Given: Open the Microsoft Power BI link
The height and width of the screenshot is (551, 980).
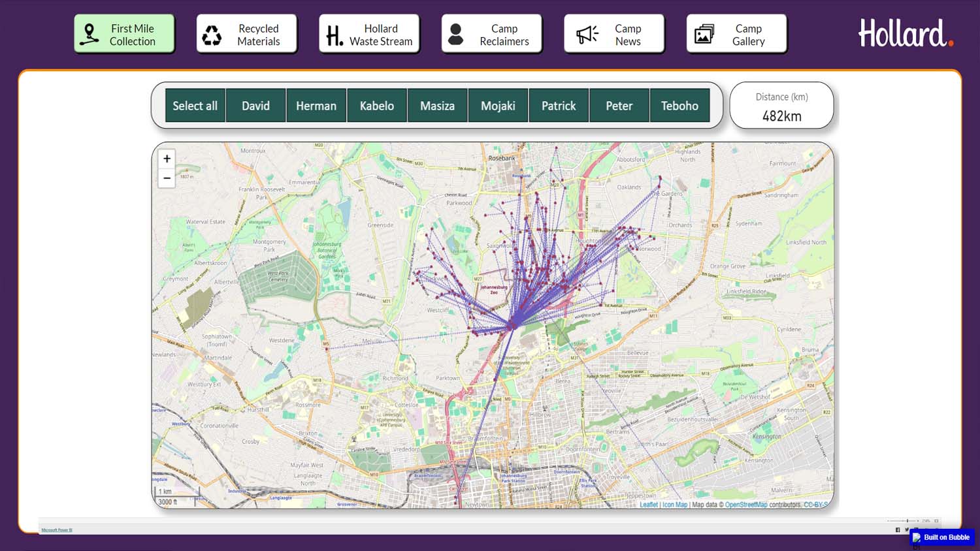Looking at the screenshot, I should tap(57, 530).
